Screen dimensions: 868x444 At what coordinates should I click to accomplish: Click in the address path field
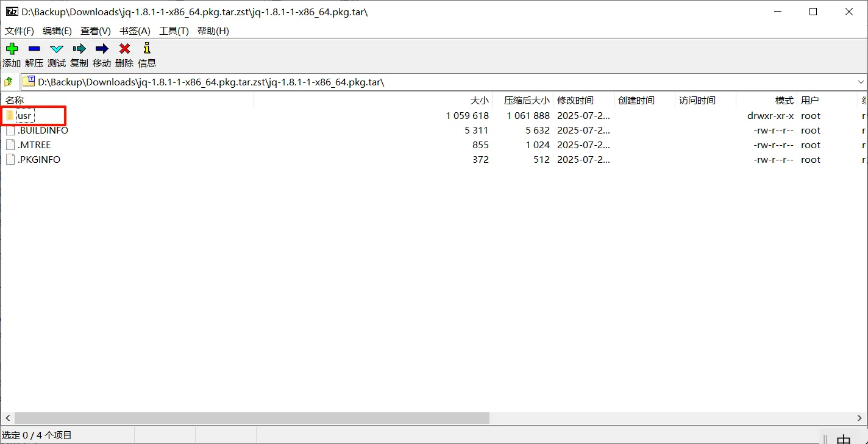click(x=427, y=82)
